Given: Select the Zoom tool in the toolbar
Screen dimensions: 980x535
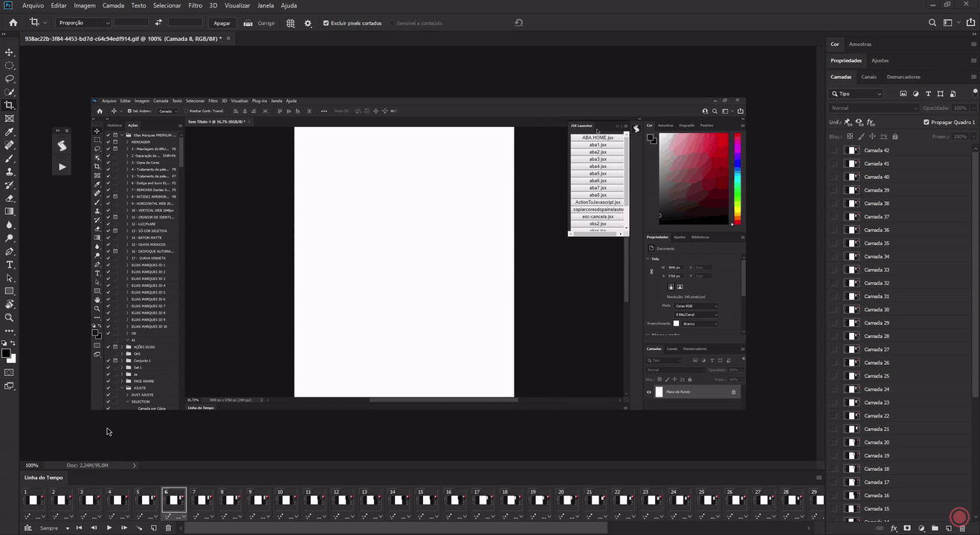Looking at the screenshot, I should pos(10,317).
